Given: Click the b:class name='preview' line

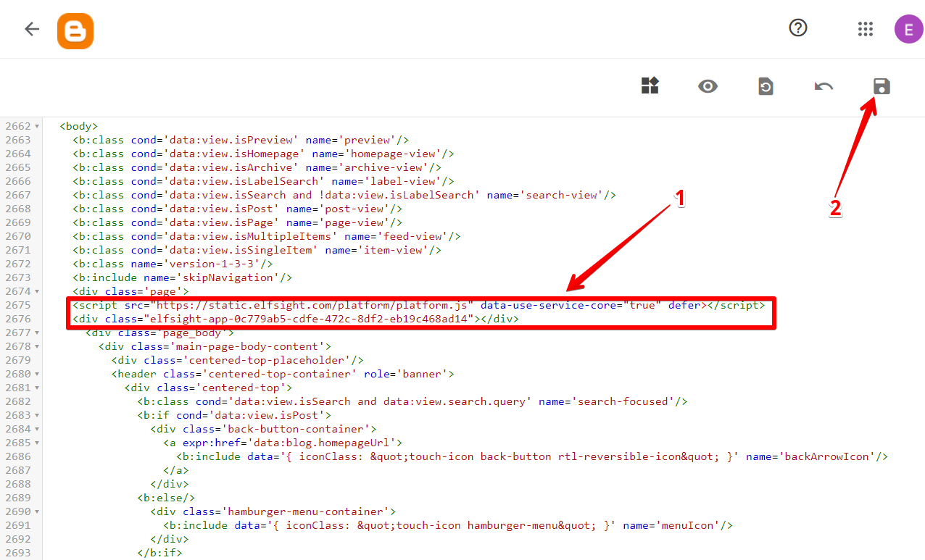Looking at the screenshot, I should 241,140.
